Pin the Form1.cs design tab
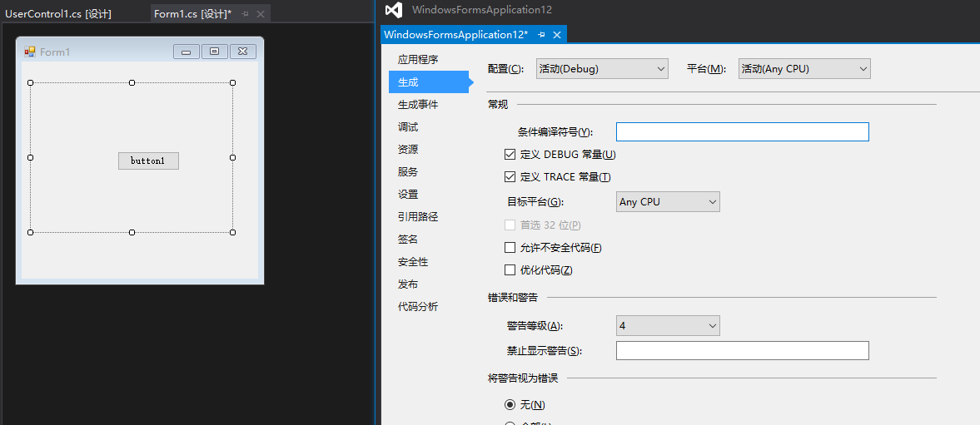Screen dimensions: 980x425 [x=245, y=14]
